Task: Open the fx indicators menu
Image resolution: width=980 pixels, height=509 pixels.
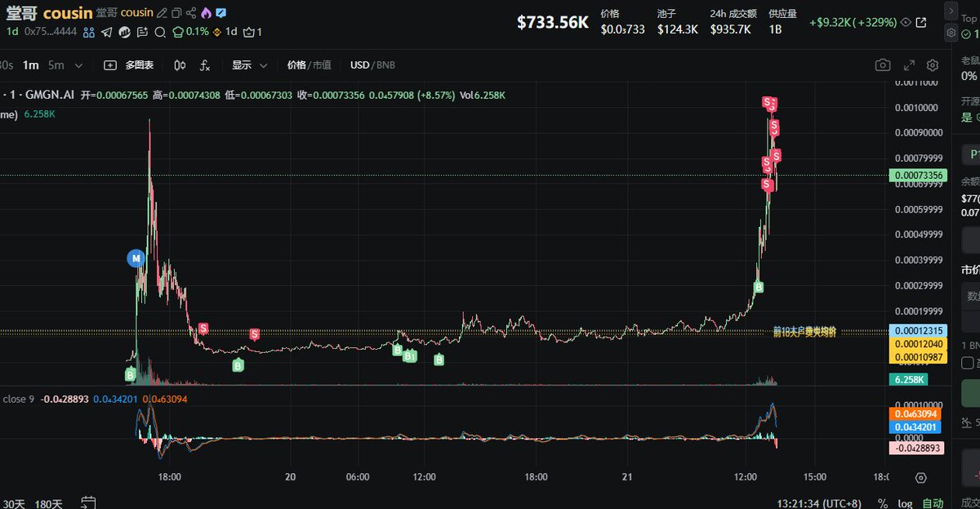Action: (x=205, y=65)
